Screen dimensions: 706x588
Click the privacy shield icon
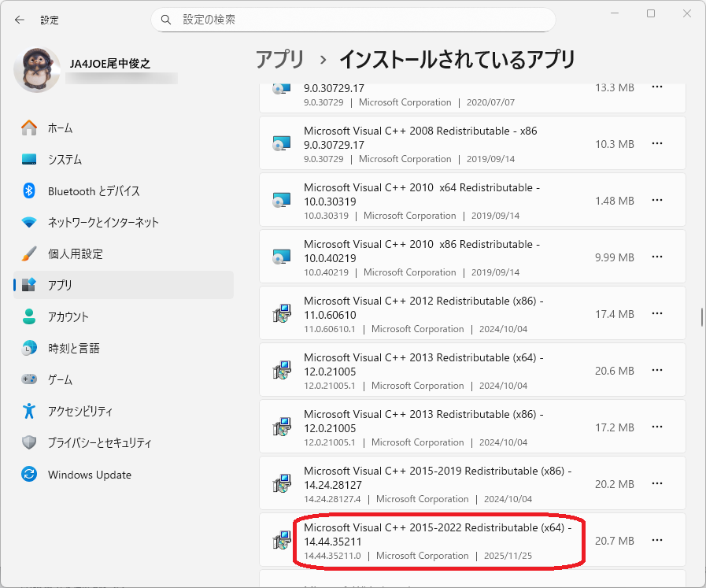(x=29, y=442)
